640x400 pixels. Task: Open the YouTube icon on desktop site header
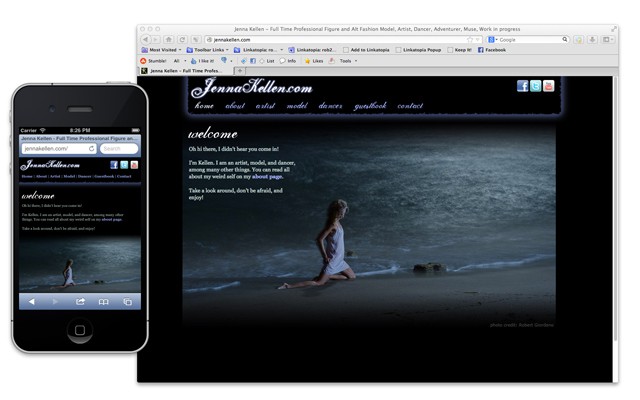point(549,86)
